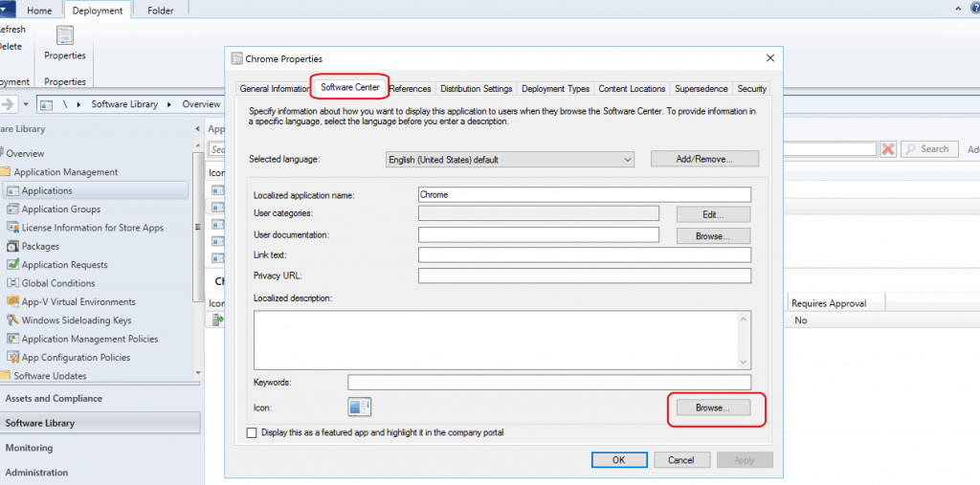This screenshot has width=980, height=485.
Task: Switch to the Supersedence tab
Action: (702, 89)
